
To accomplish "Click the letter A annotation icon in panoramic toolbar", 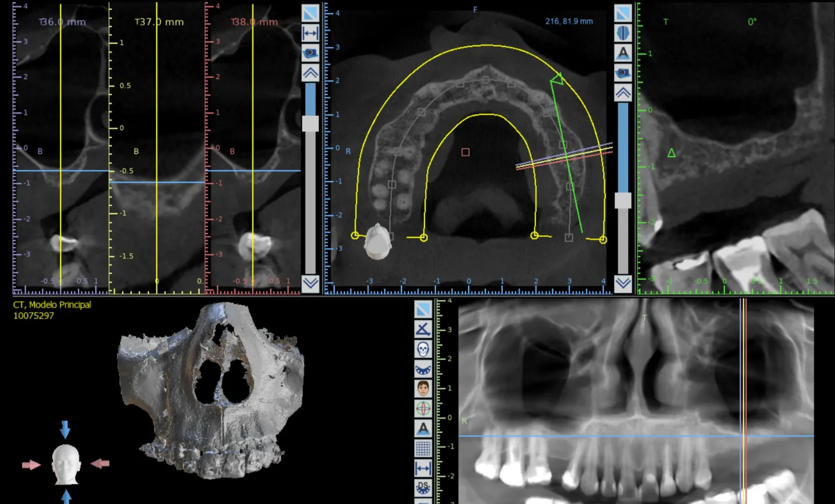I will coord(423,428).
